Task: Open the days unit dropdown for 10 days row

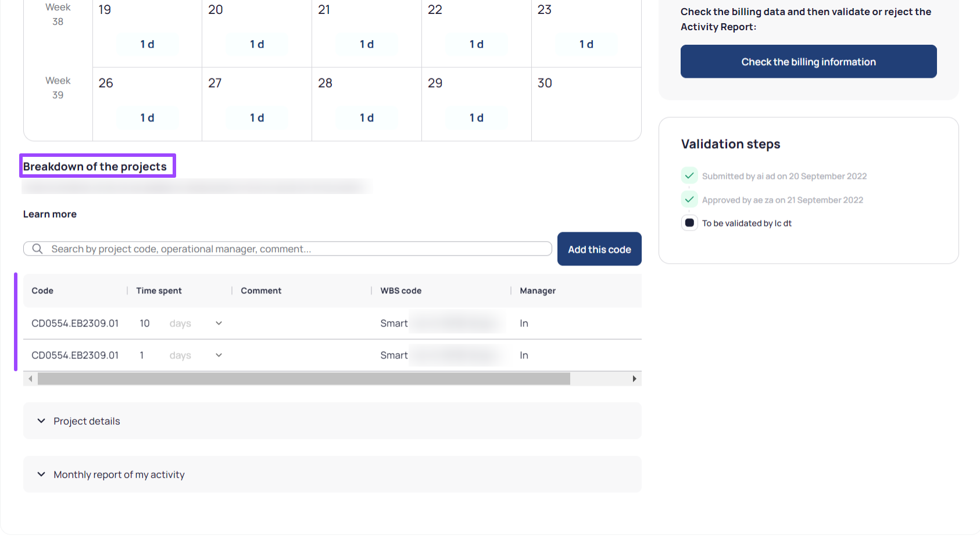Action: (x=219, y=324)
